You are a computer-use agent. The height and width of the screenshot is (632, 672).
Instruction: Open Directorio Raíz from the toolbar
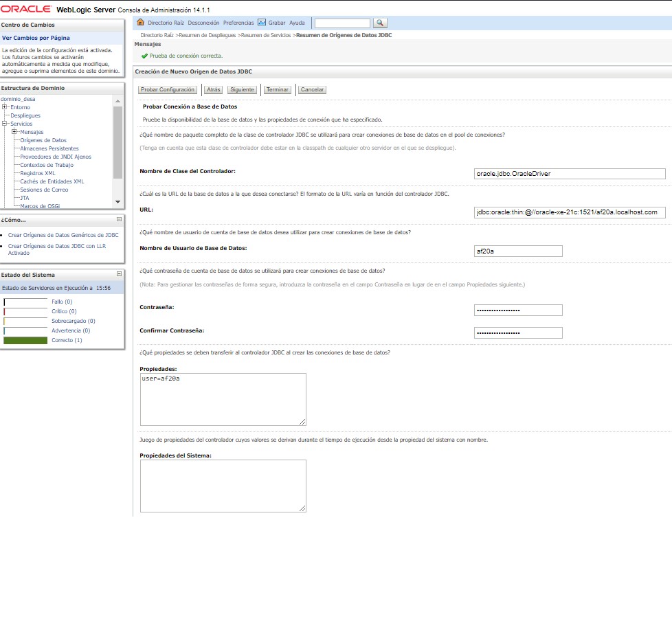166,23
